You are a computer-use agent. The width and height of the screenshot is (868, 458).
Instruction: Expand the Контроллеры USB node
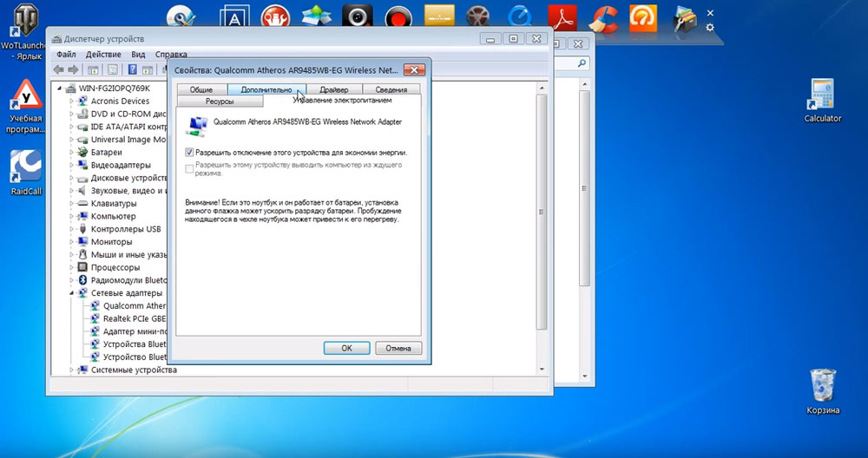(x=71, y=229)
